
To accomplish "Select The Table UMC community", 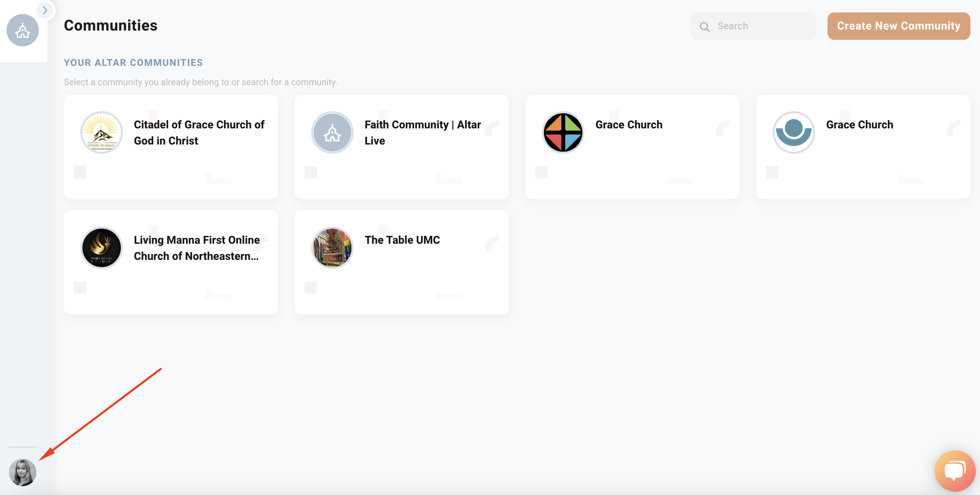I will 402,240.
